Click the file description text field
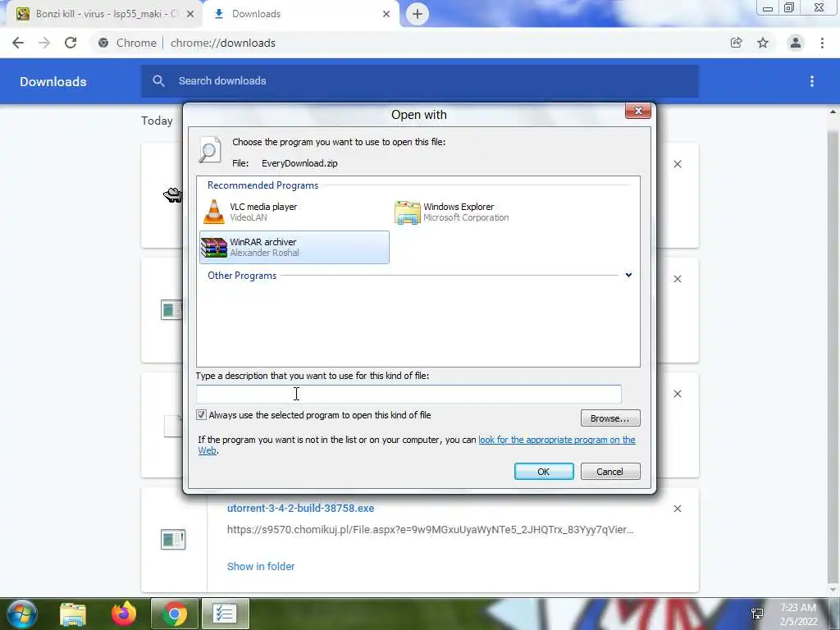 coord(409,394)
